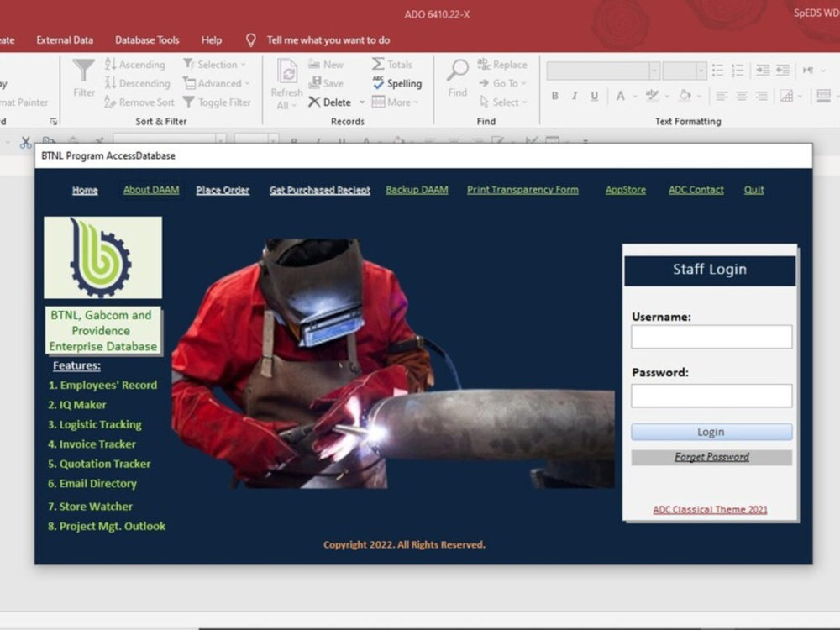Click the Password input field

(711, 396)
